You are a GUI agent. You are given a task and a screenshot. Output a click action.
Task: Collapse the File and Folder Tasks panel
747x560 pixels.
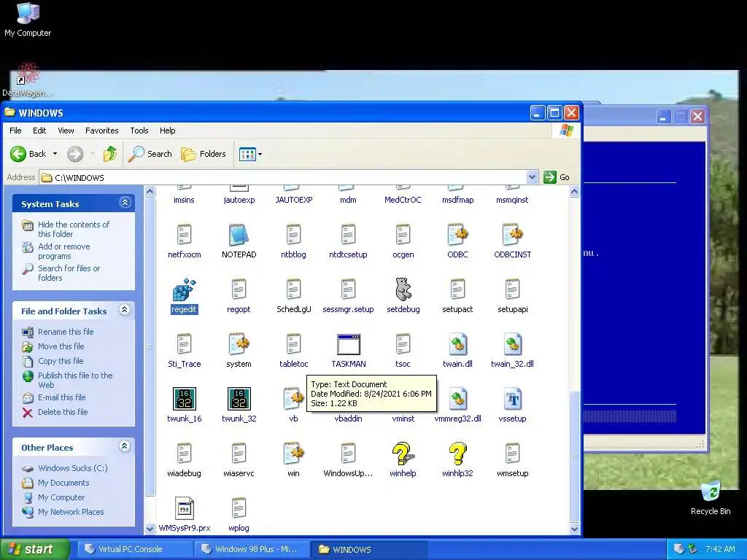pos(125,310)
